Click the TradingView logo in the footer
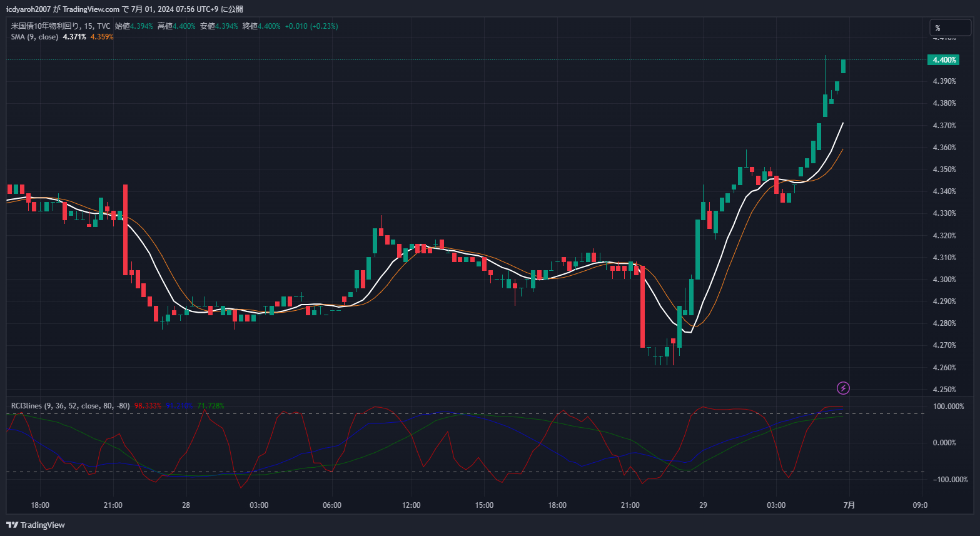Image resolution: width=980 pixels, height=536 pixels. (36, 525)
